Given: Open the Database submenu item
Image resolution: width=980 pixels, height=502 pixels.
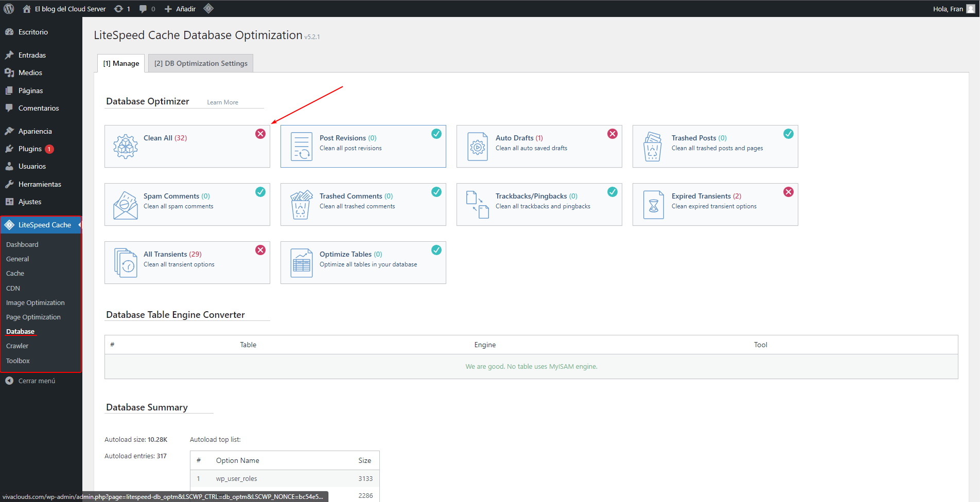Looking at the screenshot, I should point(21,331).
